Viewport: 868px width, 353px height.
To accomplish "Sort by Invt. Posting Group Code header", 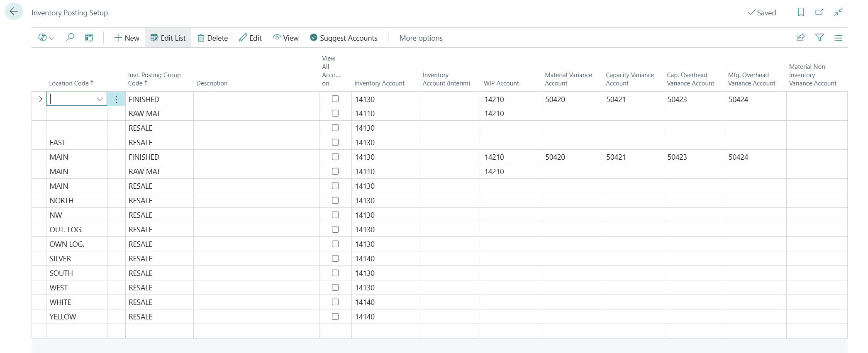I will [x=154, y=79].
